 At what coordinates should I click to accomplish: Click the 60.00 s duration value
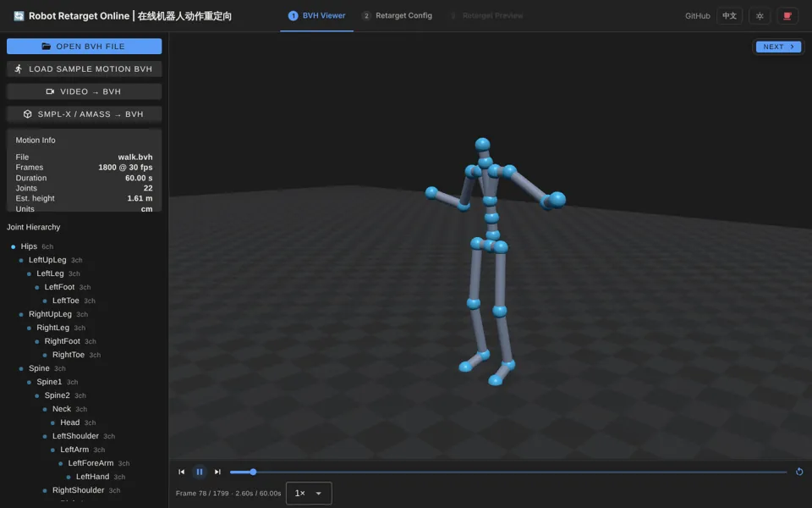click(139, 178)
